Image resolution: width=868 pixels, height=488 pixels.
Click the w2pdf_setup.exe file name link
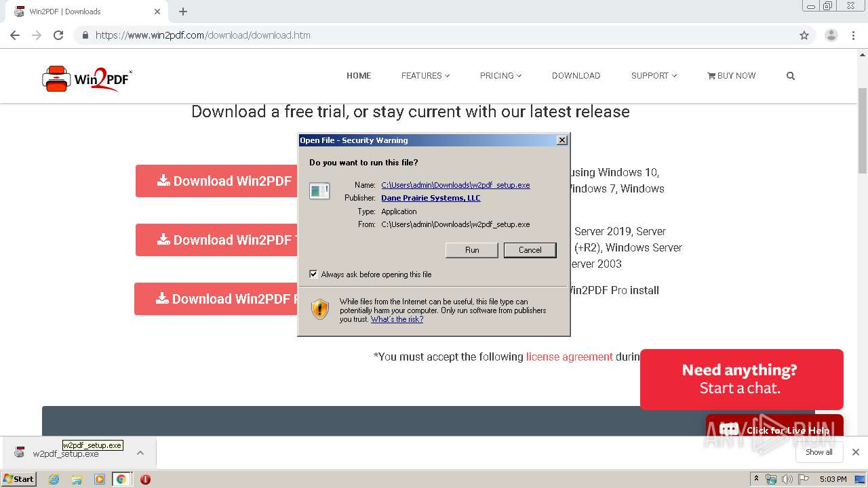tap(456, 185)
